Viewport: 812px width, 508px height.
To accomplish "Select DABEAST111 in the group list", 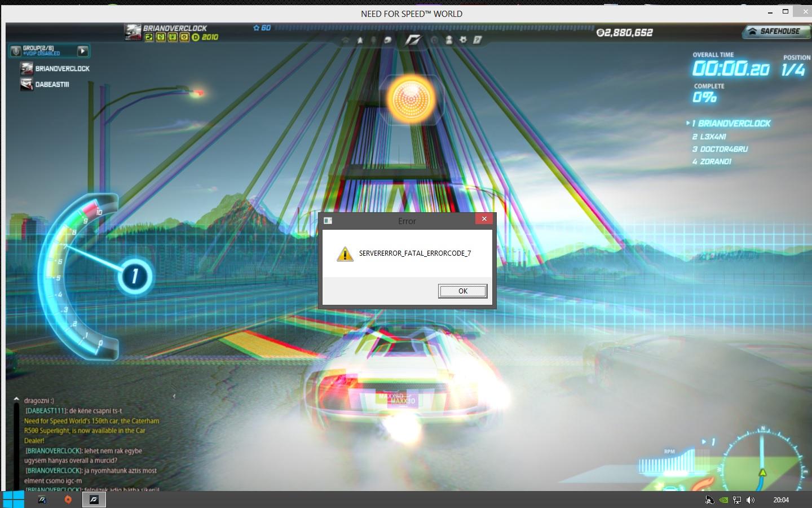I will (45, 85).
